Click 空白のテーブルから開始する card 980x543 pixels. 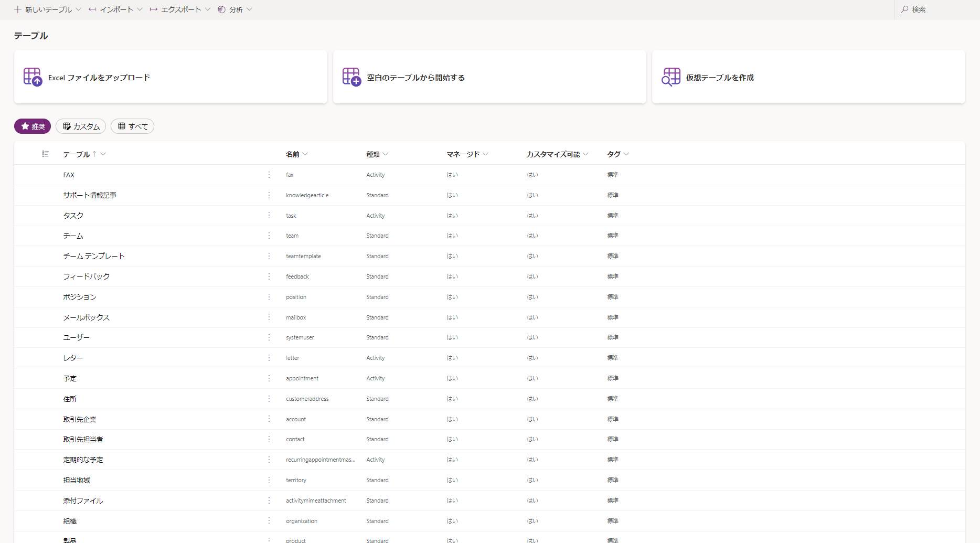tap(489, 77)
